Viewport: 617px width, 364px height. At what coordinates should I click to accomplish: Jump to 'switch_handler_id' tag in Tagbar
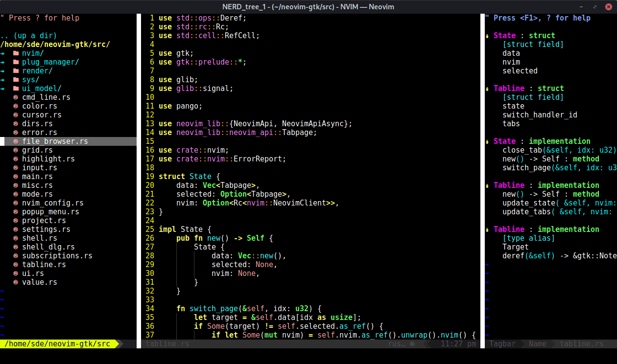click(540, 115)
